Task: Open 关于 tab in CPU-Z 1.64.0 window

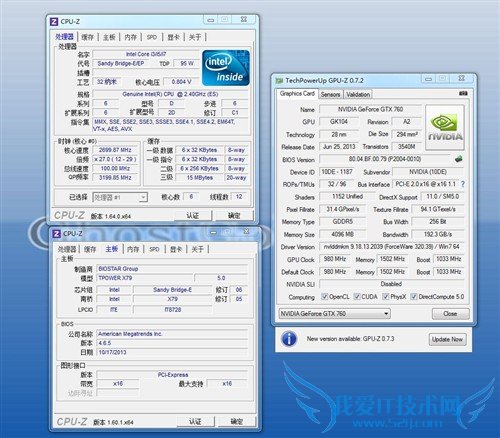Action: (195, 37)
